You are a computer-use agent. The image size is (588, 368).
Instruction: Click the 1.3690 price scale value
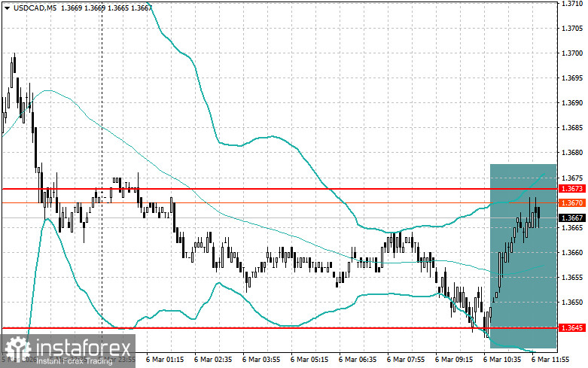pyautogui.click(x=572, y=102)
